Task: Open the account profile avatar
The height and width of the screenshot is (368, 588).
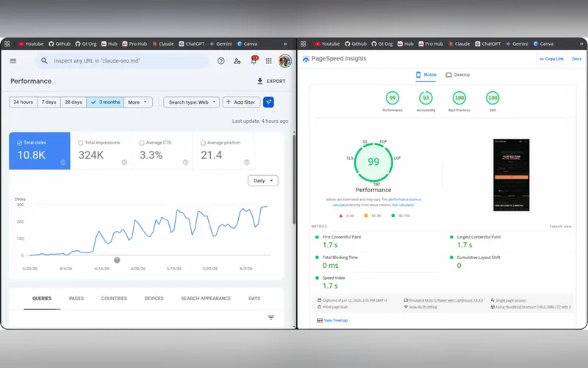Action: [x=285, y=61]
